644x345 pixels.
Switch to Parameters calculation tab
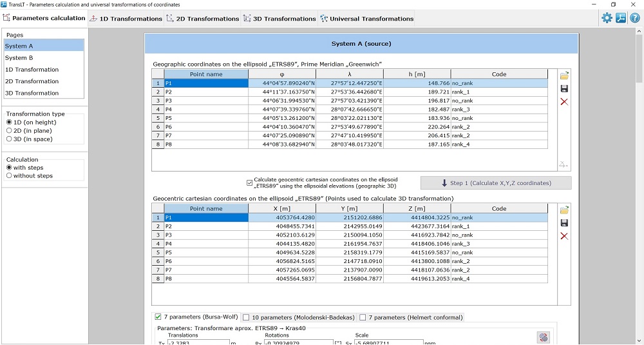44,19
